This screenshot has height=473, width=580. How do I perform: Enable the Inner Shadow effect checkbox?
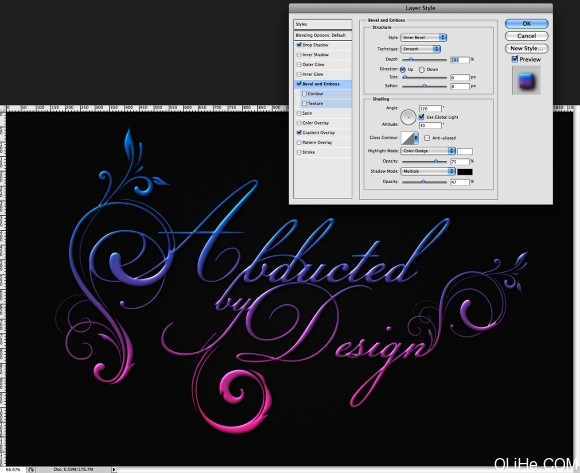coord(299,55)
